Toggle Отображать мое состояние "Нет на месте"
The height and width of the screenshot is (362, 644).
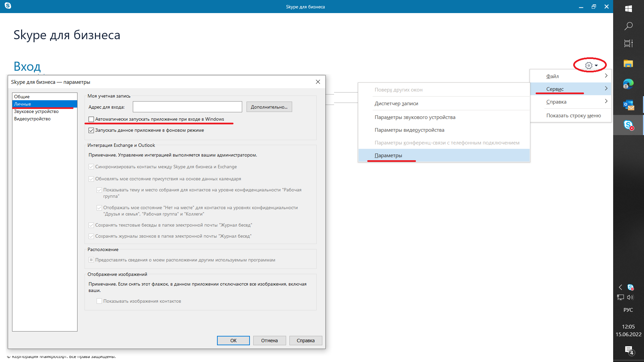click(x=99, y=208)
